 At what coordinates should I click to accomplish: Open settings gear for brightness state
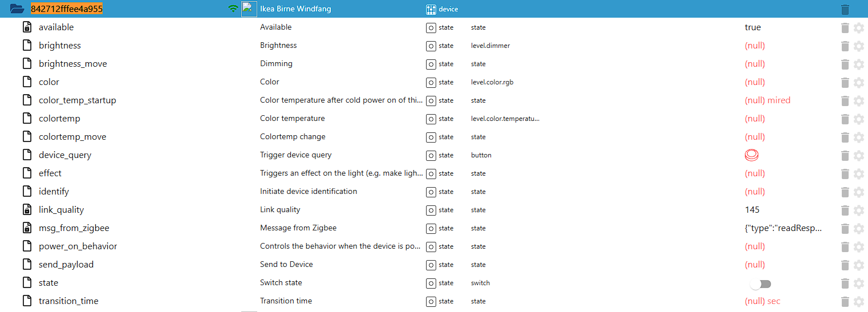click(x=859, y=46)
